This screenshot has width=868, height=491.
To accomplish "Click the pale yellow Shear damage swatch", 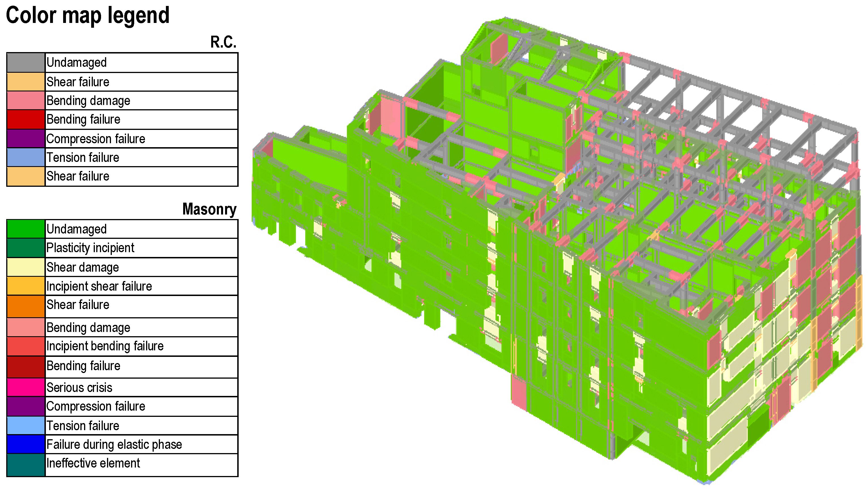I will (26, 267).
